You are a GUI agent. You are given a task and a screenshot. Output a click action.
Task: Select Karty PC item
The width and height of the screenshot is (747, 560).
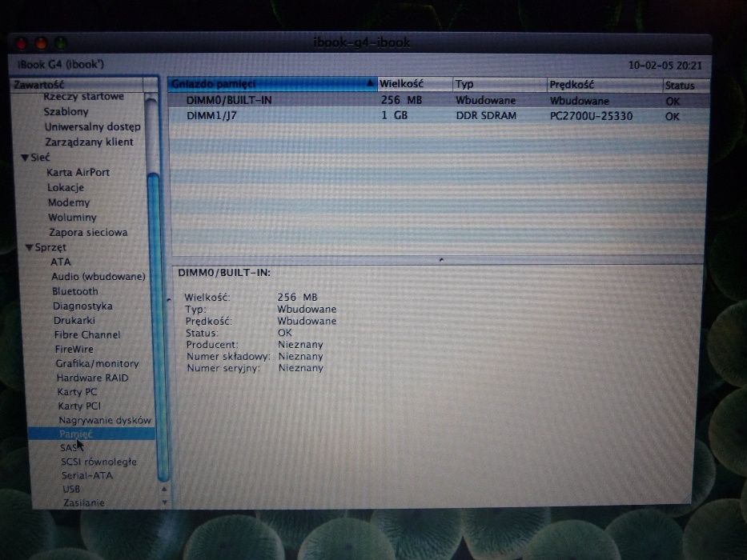coord(77,392)
